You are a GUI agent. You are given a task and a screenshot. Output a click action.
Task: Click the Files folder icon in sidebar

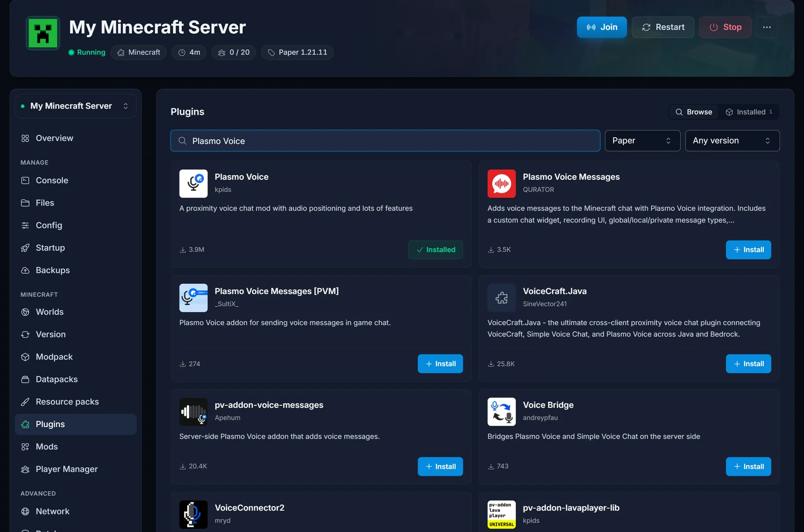(x=25, y=203)
